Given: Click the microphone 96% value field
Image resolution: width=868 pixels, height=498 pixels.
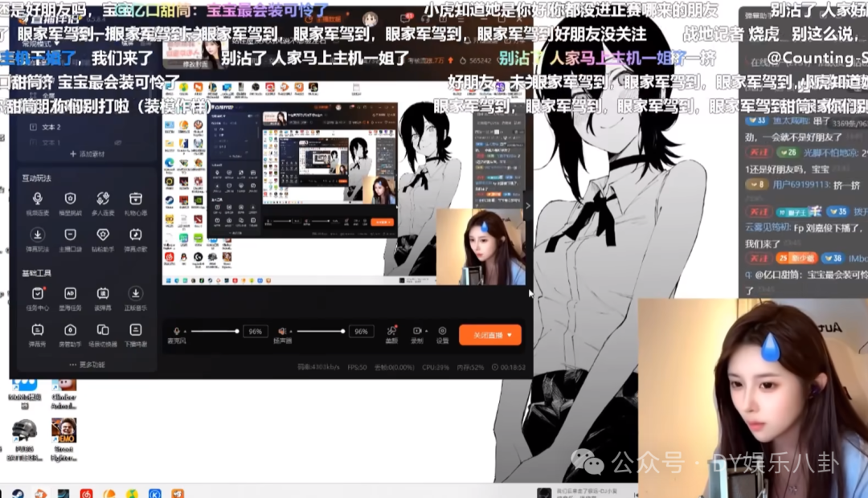Looking at the screenshot, I should 256,332.
